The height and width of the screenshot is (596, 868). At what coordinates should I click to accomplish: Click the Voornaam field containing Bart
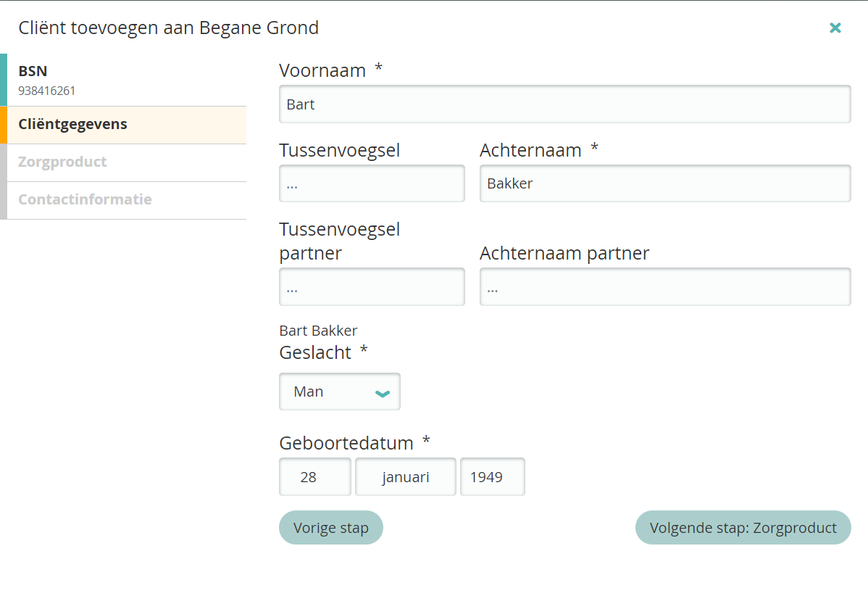[x=564, y=104]
